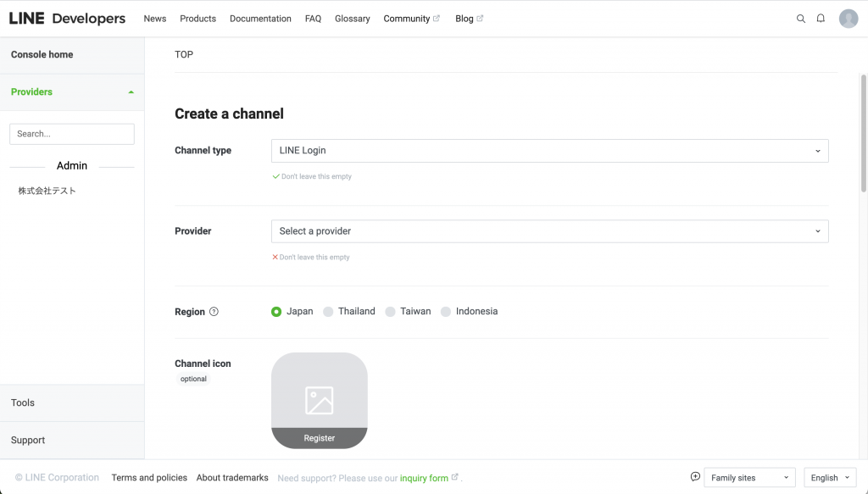Click the page vertical scrollbar

pyautogui.click(x=863, y=133)
